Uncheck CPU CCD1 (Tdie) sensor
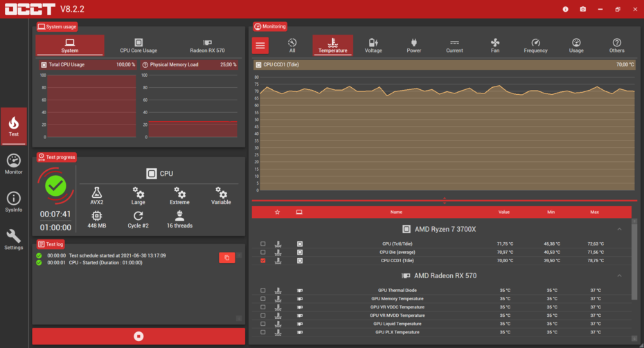This screenshot has width=644, height=348. [x=263, y=261]
